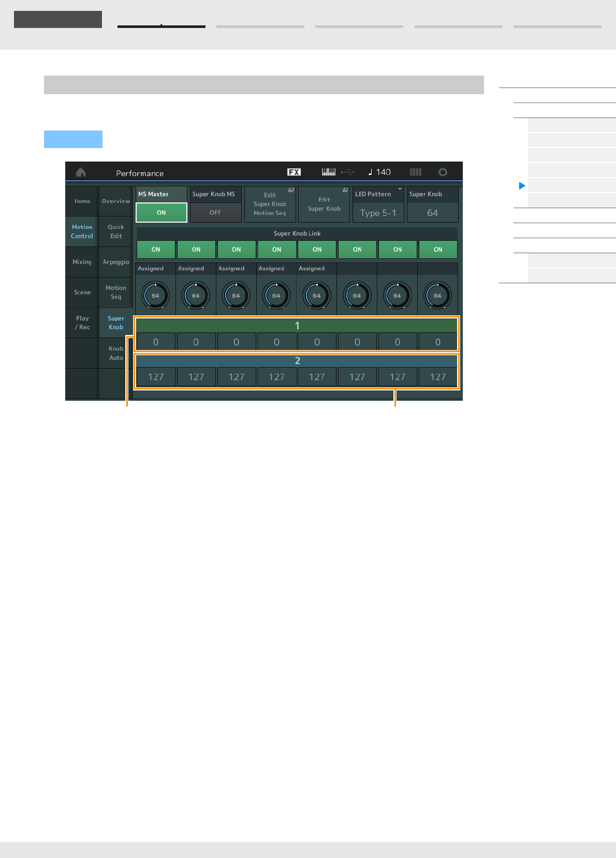This screenshot has width=616, height=858.
Task: Open the Edit Super Knob shortcut
Action: 324,205
